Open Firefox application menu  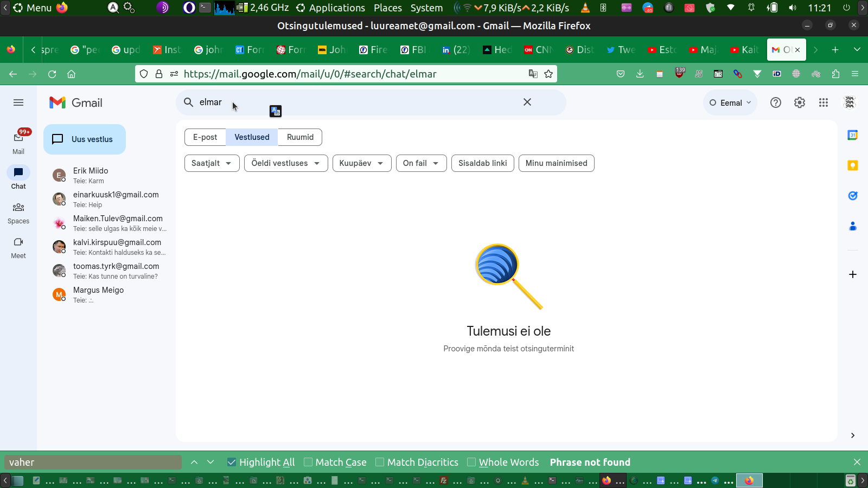pyautogui.click(x=855, y=74)
